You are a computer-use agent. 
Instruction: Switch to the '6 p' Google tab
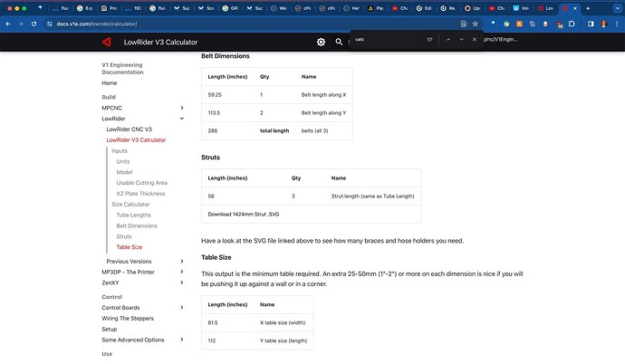coord(84,8)
